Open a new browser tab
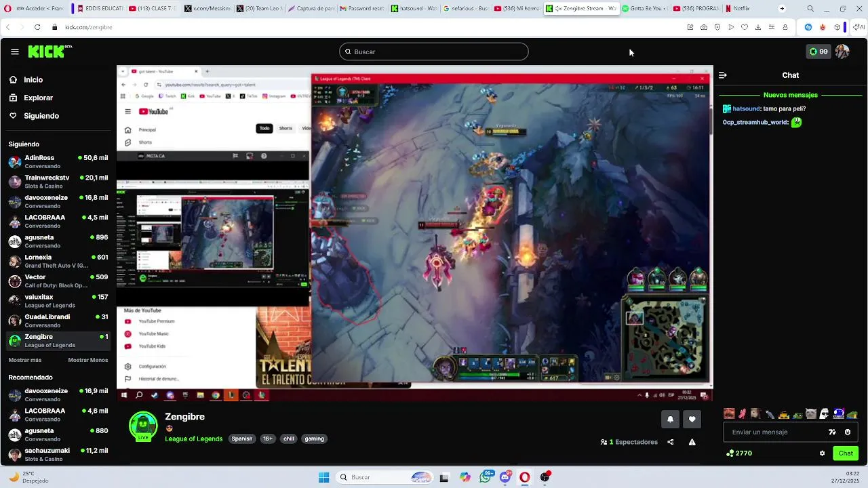Viewport: 868px width, 488px height. (782, 9)
